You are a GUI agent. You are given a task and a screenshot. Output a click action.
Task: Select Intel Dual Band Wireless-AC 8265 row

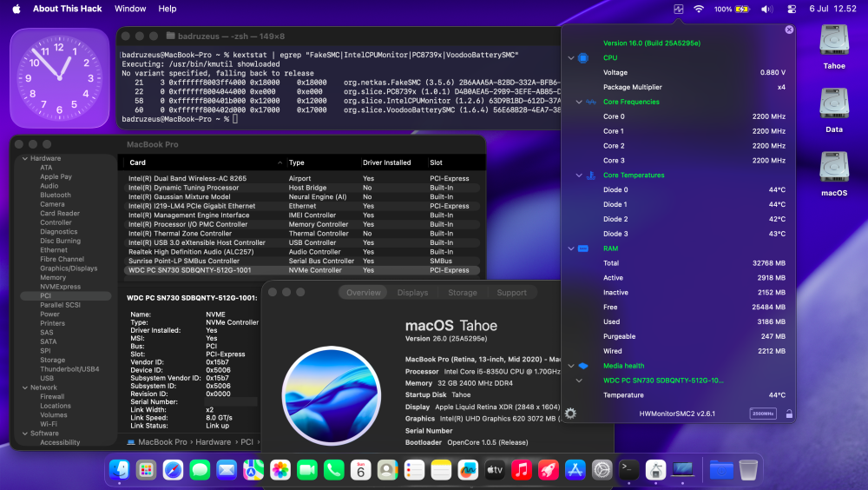coord(302,178)
